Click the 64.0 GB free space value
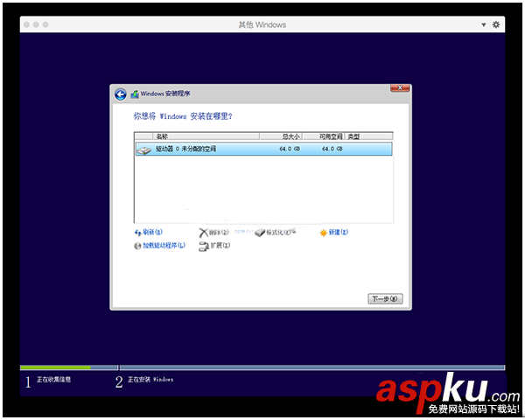Viewport: 525px width, 420px height. click(332, 149)
